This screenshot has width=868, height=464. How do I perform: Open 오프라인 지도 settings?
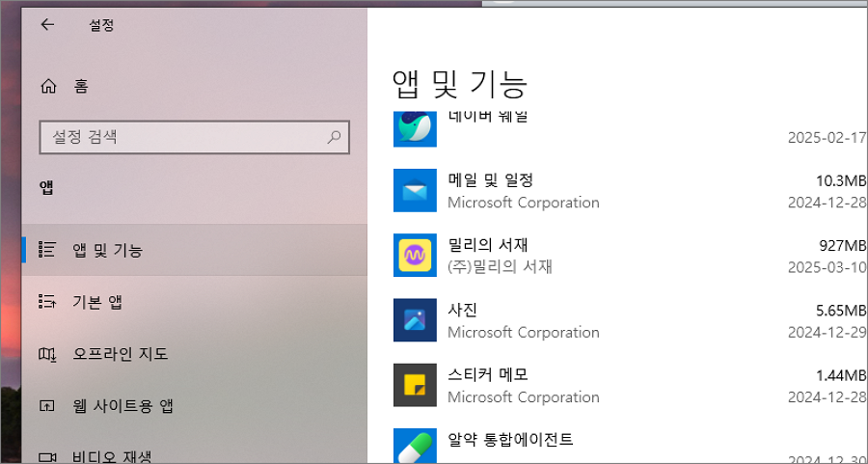tap(194, 353)
